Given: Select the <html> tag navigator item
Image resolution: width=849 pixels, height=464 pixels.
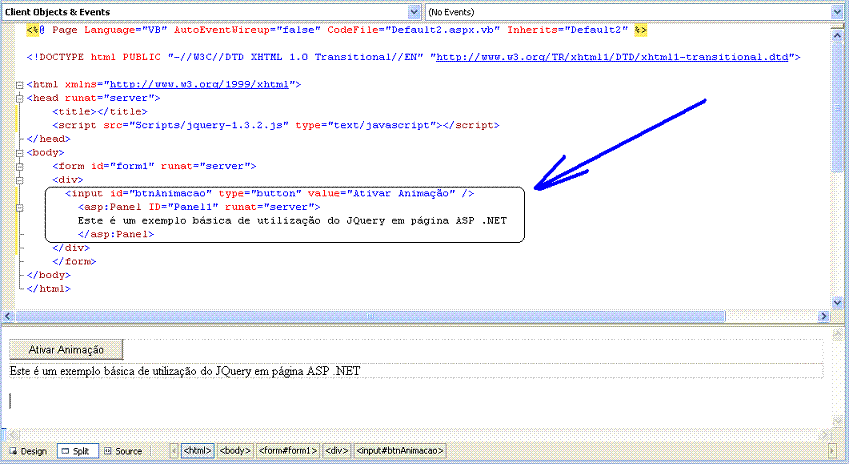Looking at the screenshot, I should [197, 450].
